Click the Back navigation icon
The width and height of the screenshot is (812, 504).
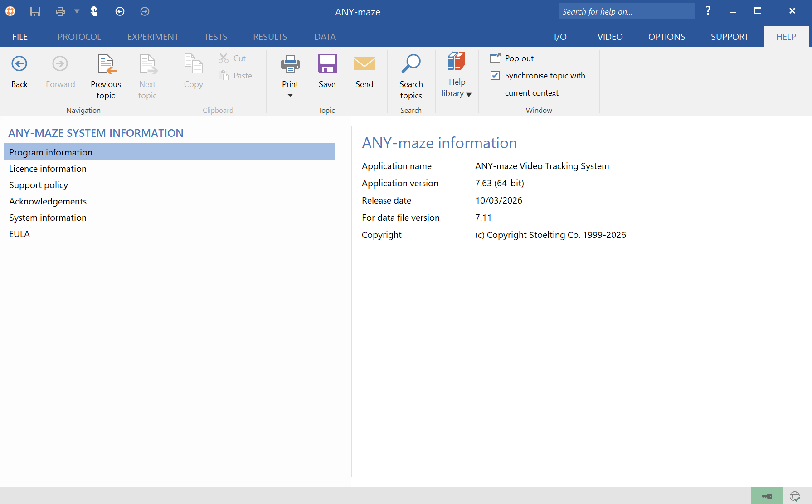pos(19,64)
